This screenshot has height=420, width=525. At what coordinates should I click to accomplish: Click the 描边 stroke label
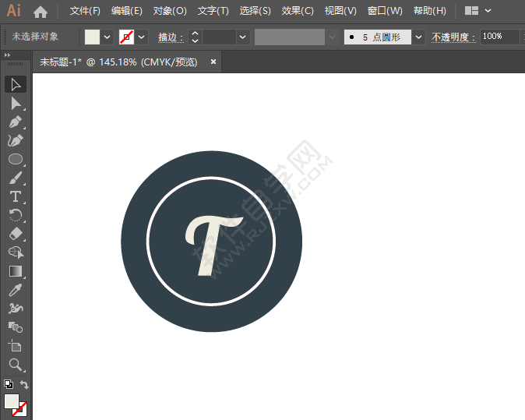171,37
